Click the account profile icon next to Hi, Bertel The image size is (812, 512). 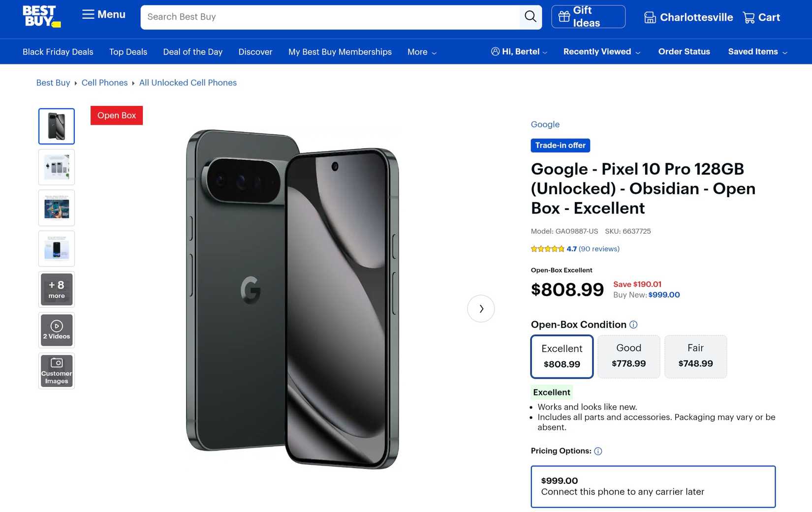(x=495, y=51)
